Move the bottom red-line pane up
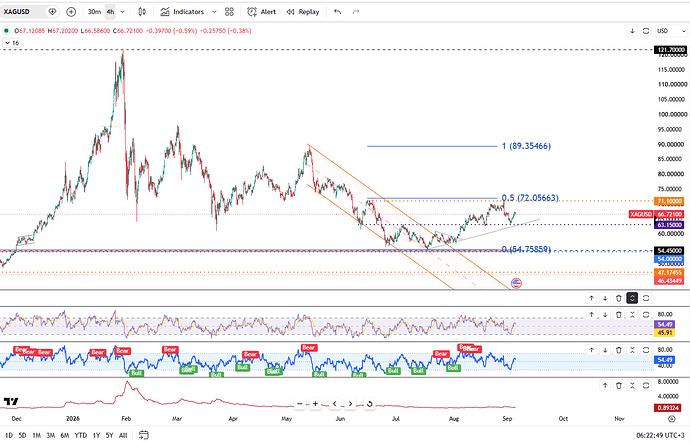 pos(605,386)
